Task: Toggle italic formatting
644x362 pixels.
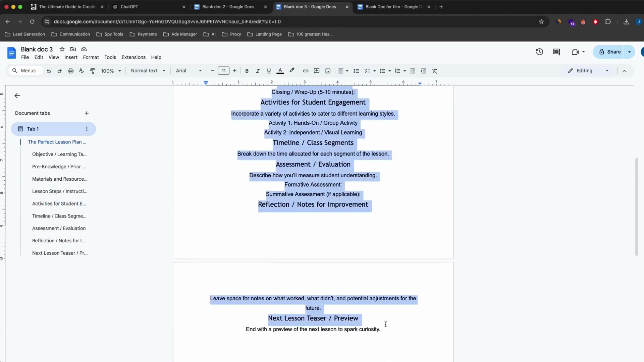Action: click(258, 71)
